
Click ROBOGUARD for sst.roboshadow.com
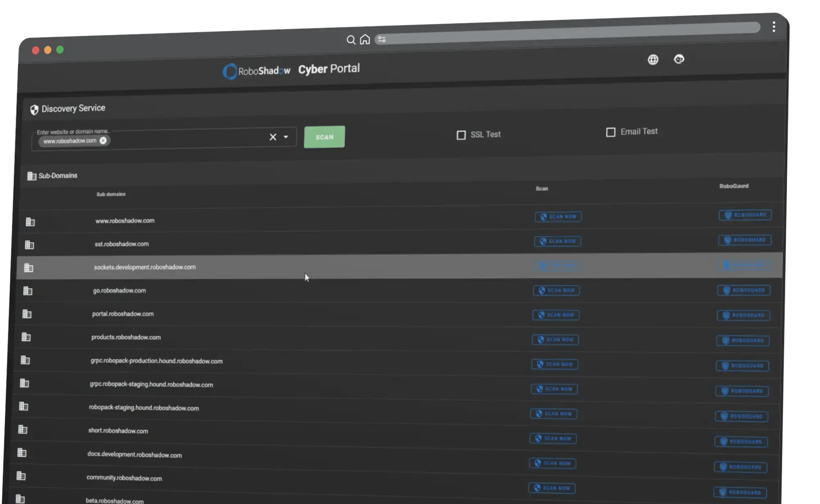click(x=745, y=241)
